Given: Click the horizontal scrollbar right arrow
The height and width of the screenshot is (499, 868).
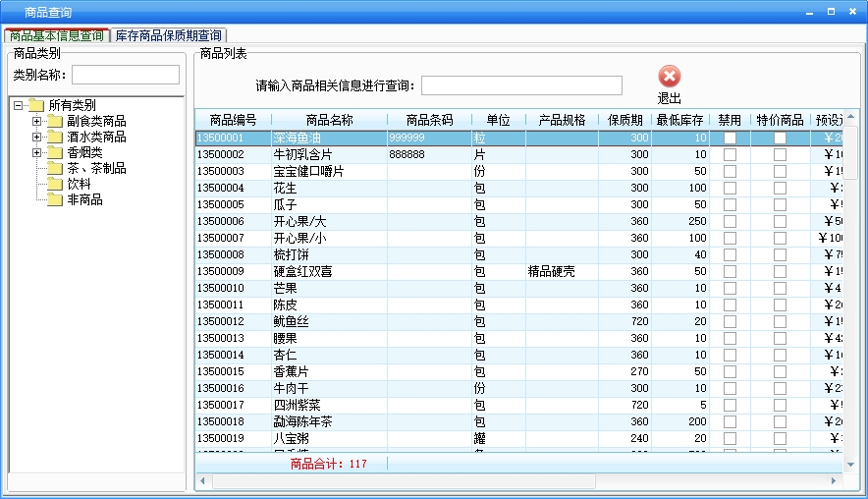Looking at the screenshot, I should pos(836,481).
